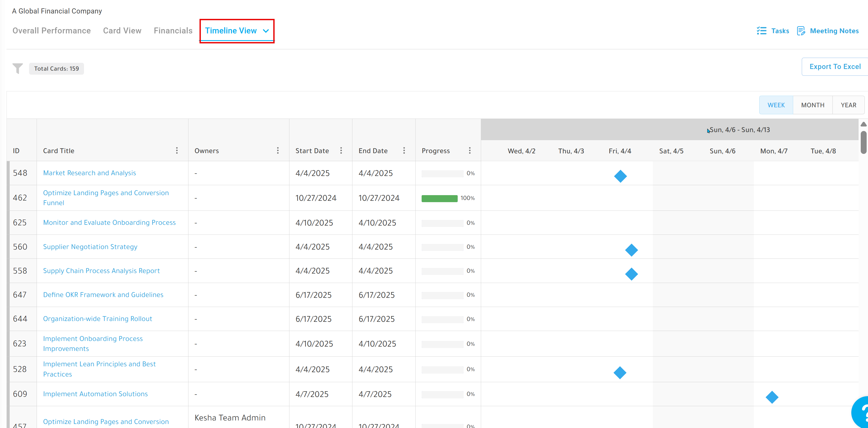Click milestone diamond for Supply Chain Process Analysis Report

[631, 274]
